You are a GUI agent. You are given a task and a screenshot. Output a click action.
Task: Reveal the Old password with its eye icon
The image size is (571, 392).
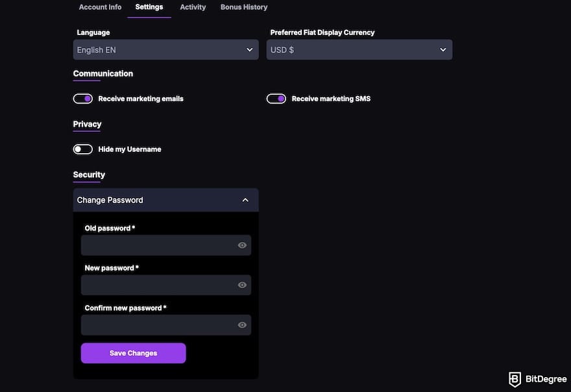241,245
